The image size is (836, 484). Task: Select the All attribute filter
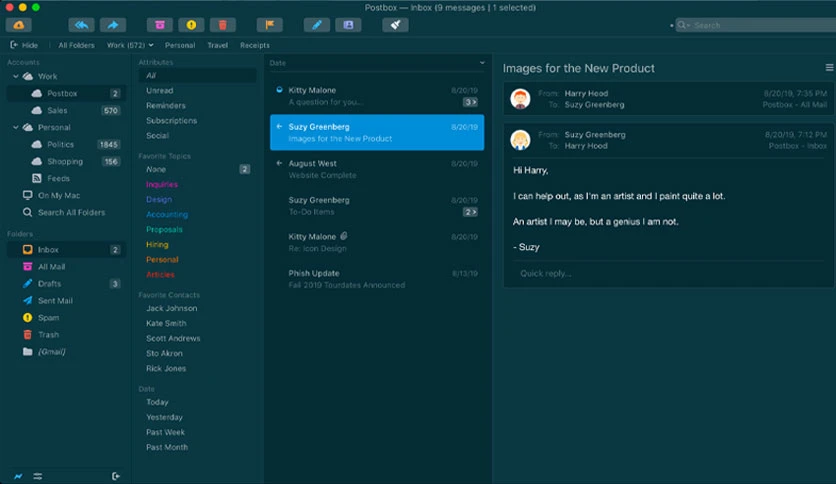pos(197,76)
